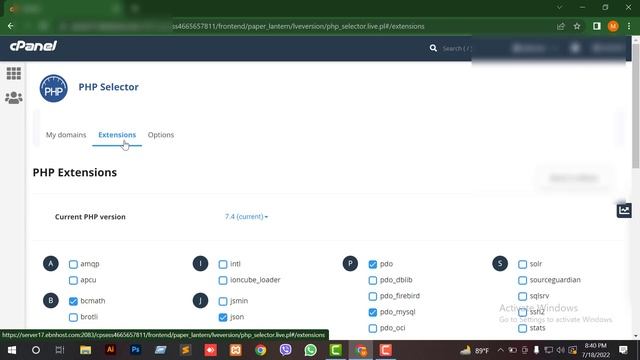This screenshot has height=360, width=640.
Task: Uncheck the pdo_mysql extension
Action: 373,312
